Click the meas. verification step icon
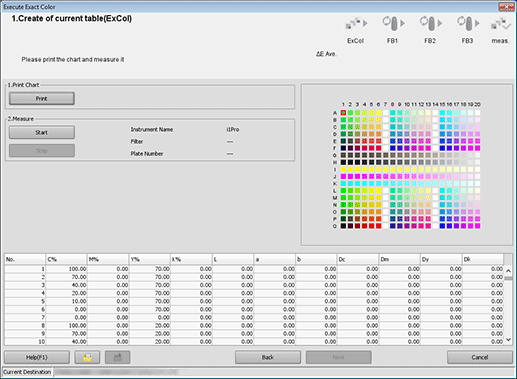This screenshot has height=379, width=517. pyautogui.click(x=500, y=24)
